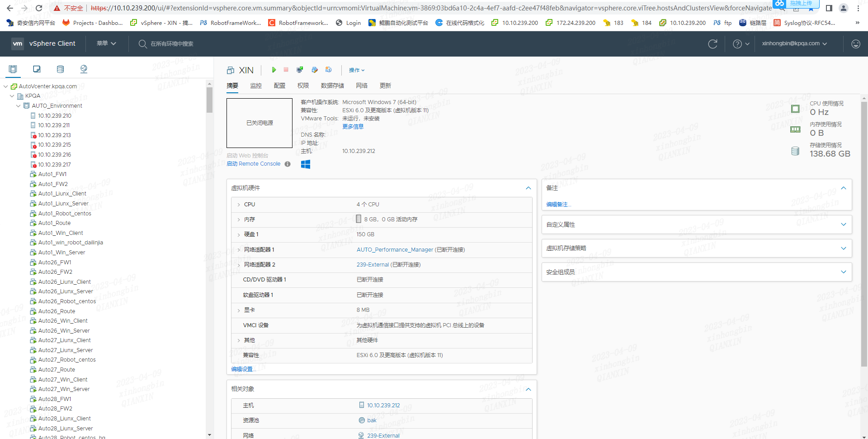Viewport: 868px width, 439px height.
Task: Collapse the 虚拟机硬件 panel
Action: (528, 188)
